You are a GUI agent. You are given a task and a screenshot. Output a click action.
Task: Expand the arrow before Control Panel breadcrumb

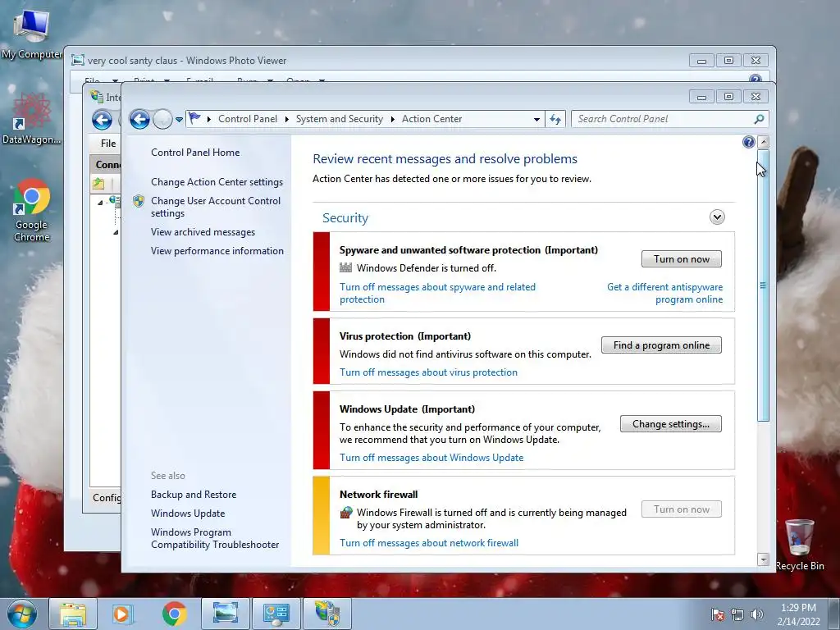208,119
